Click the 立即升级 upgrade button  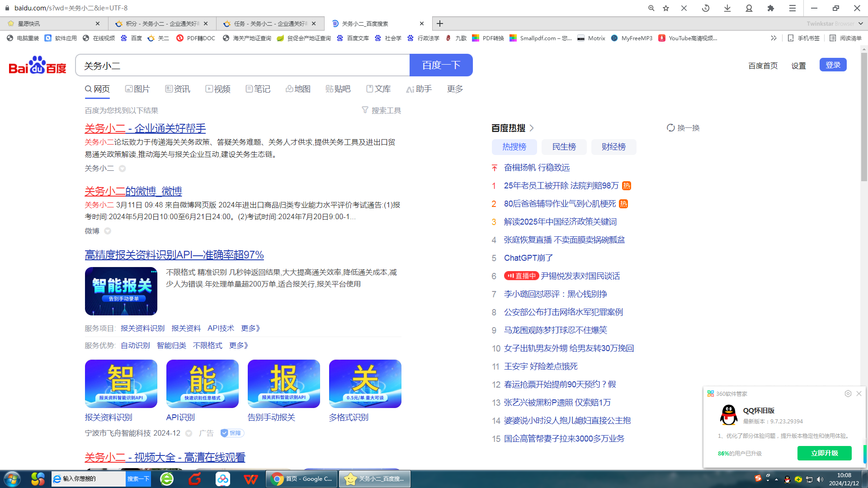click(x=824, y=453)
